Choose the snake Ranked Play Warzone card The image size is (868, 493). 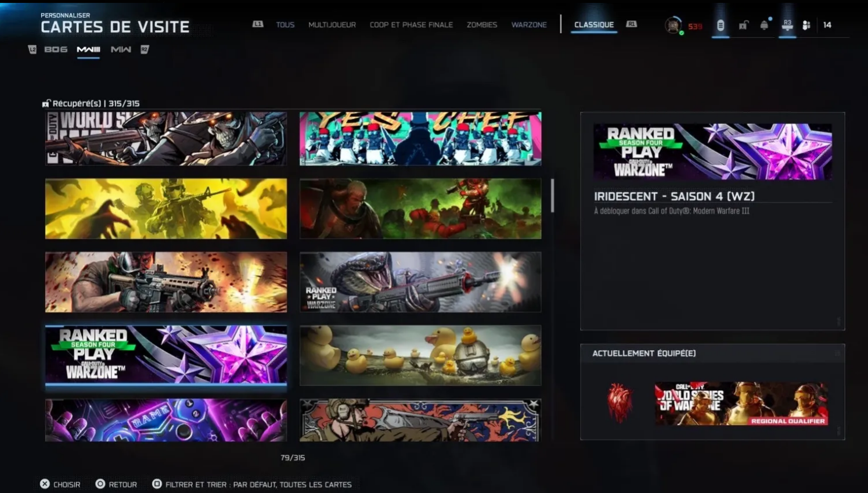tap(420, 282)
